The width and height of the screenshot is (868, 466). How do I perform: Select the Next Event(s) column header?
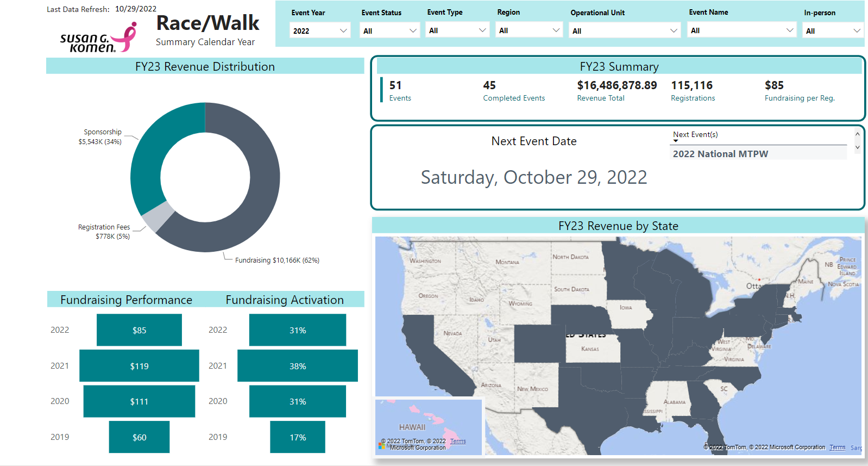point(695,134)
